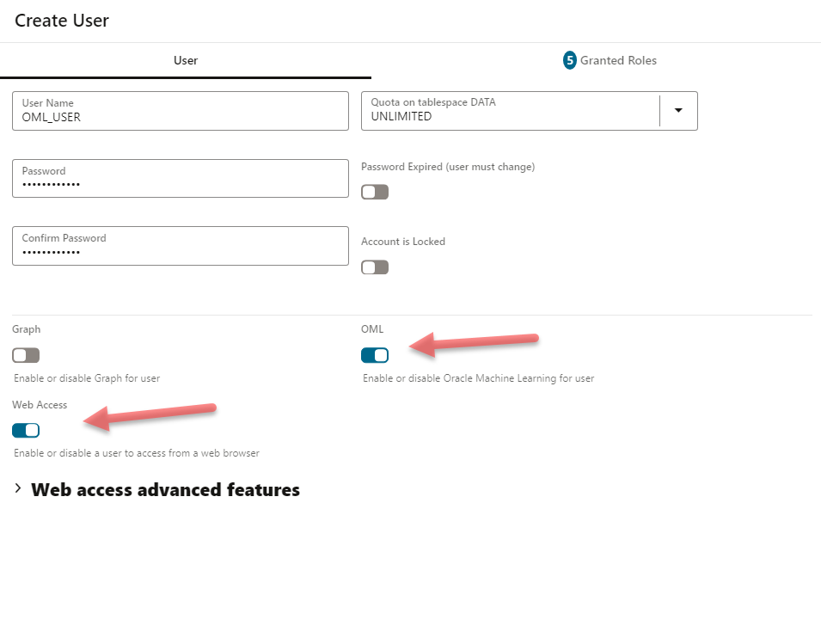Expand Web access advanced features chevron
821x644 pixels.
point(18,488)
